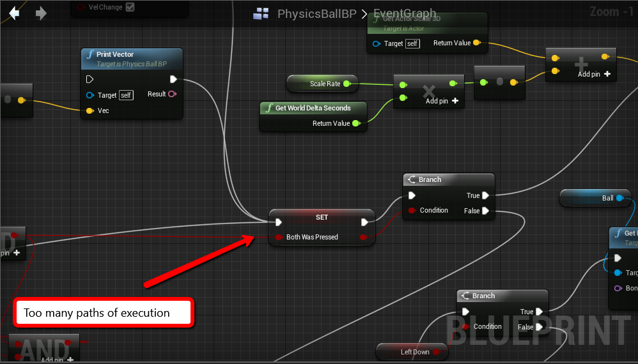Click the lower Branch False output pin
The image size is (638, 364).
coord(539,326)
